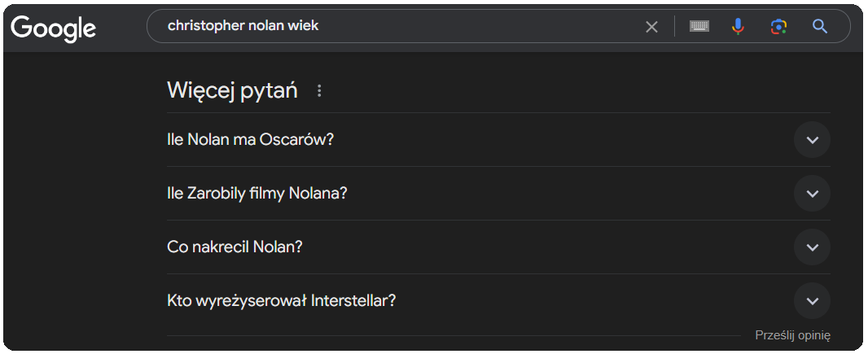Click the question 'Ile Zarobily filmy Nolana?'
This screenshot has height=354, width=868.
257,194
